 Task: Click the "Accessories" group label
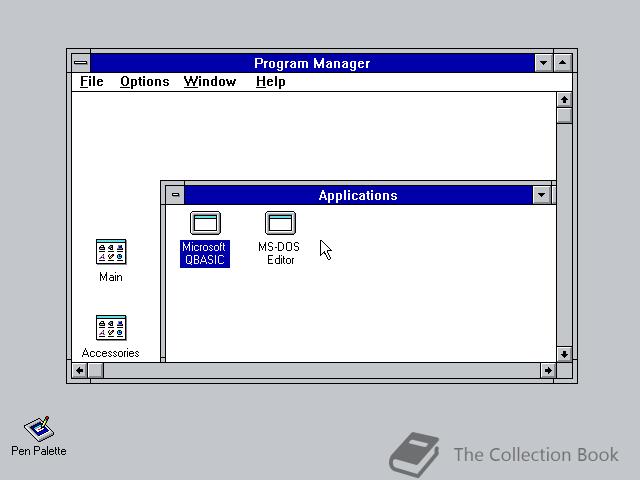pyautogui.click(x=111, y=353)
